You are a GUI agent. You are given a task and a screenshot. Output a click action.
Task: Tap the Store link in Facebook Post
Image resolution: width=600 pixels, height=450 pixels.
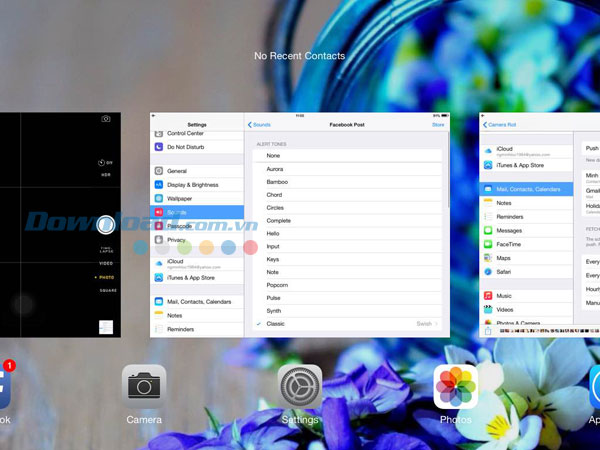click(438, 125)
